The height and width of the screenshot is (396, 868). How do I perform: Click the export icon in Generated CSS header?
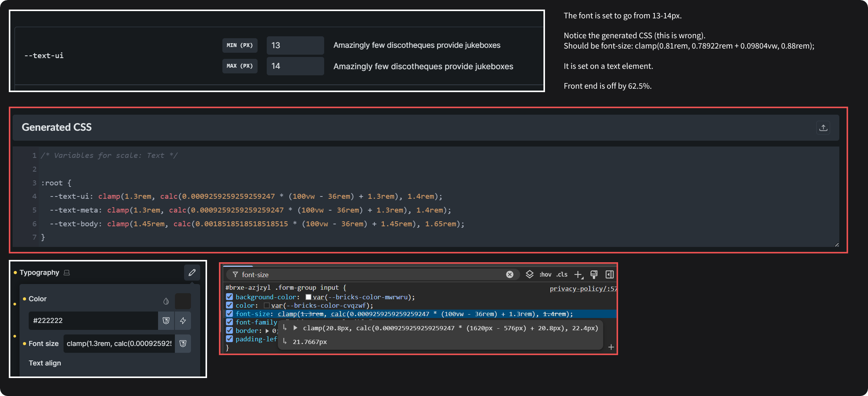pyautogui.click(x=823, y=128)
